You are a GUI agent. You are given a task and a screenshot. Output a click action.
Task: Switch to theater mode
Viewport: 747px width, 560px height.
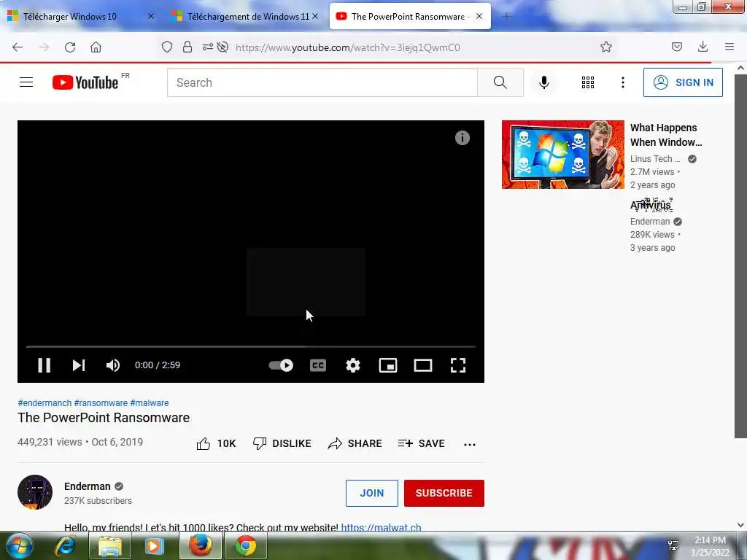pyautogui.click(x=423, y=365)
